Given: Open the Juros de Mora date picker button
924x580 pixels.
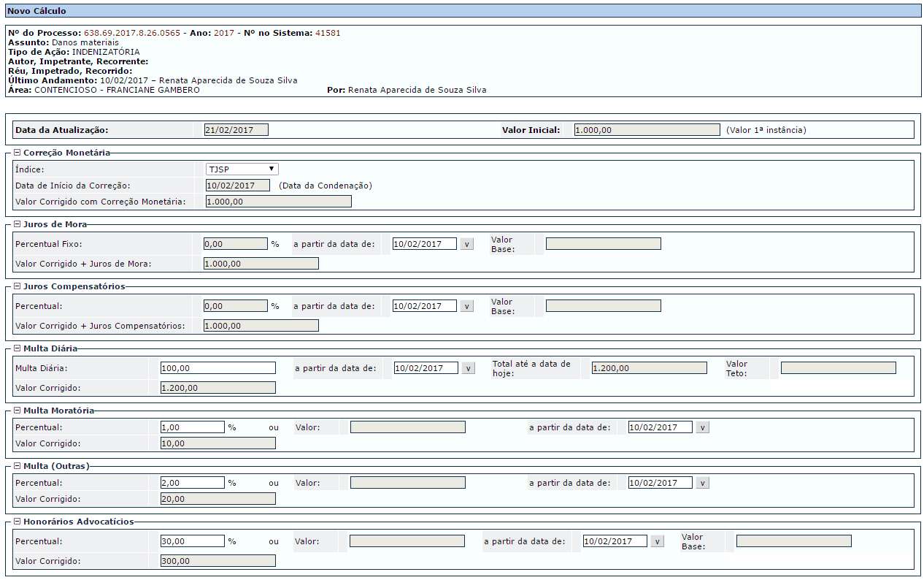Looking at the screenshot, I should coord(467,244).
